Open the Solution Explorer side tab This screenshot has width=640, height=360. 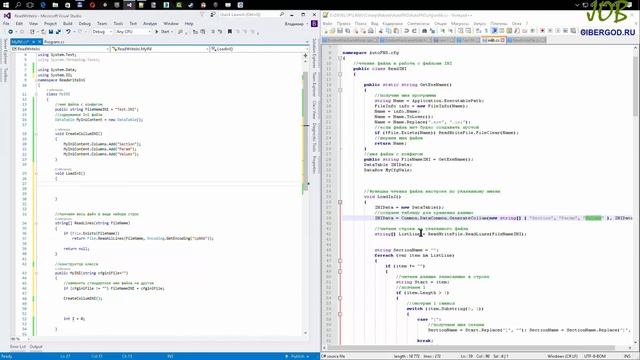coord(314,53)
